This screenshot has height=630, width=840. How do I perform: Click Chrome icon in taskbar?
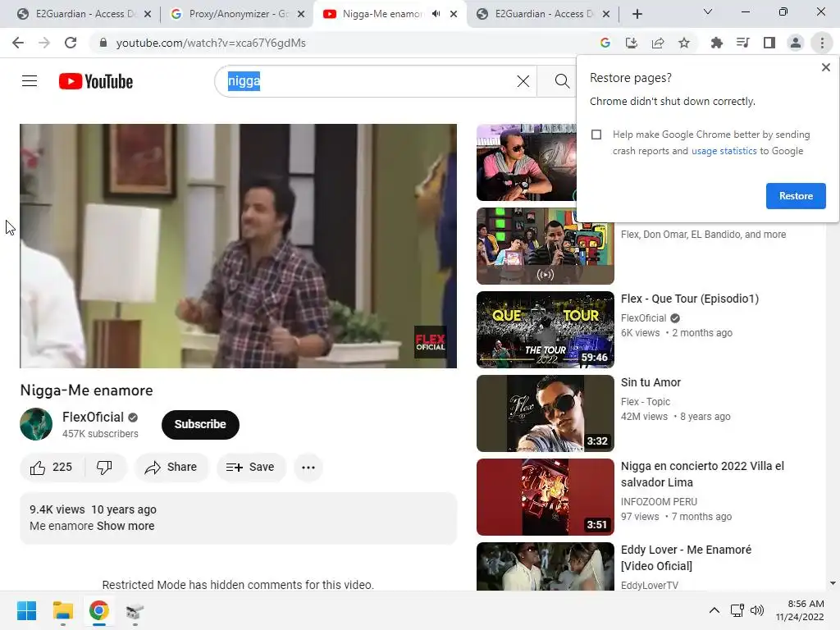98,610
